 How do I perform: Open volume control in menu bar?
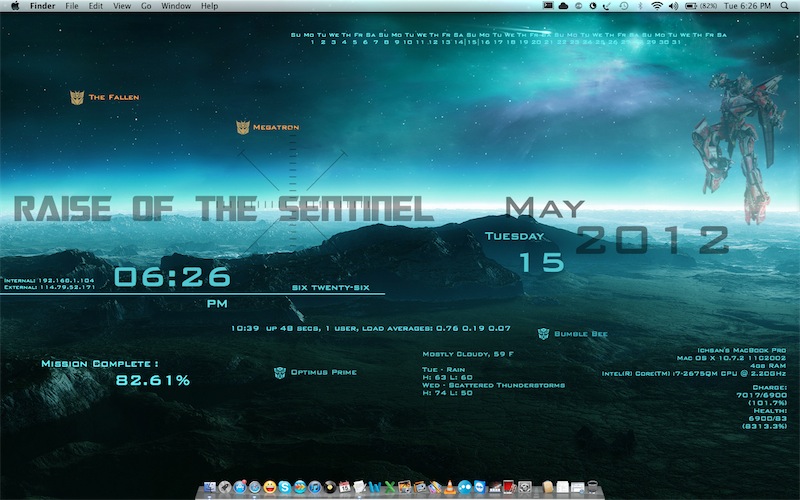673,6
